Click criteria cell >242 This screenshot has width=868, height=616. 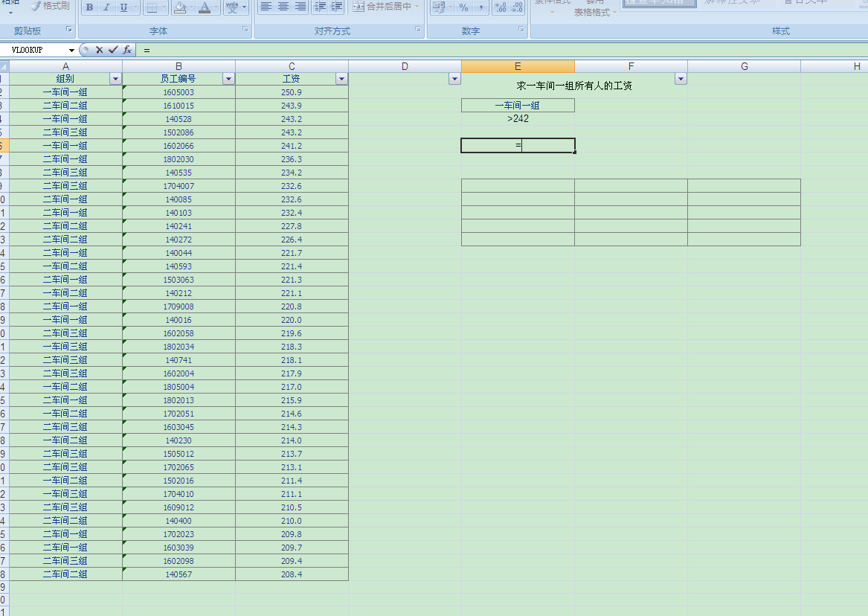518,118
